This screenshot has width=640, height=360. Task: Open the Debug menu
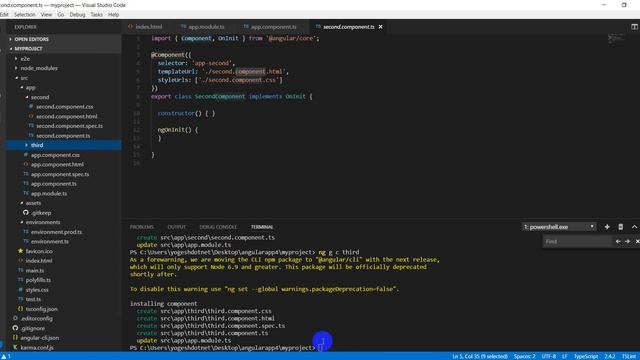point(77,15)
